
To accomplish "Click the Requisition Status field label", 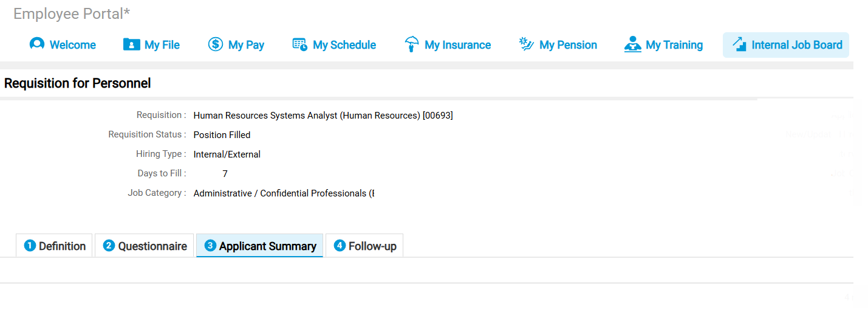I will 147,134.
